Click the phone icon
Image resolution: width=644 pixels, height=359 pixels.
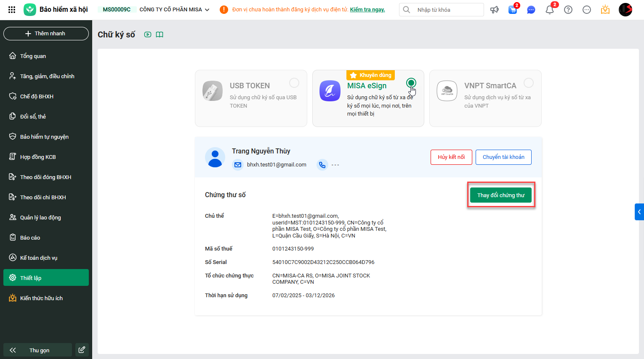click(322, 165)
